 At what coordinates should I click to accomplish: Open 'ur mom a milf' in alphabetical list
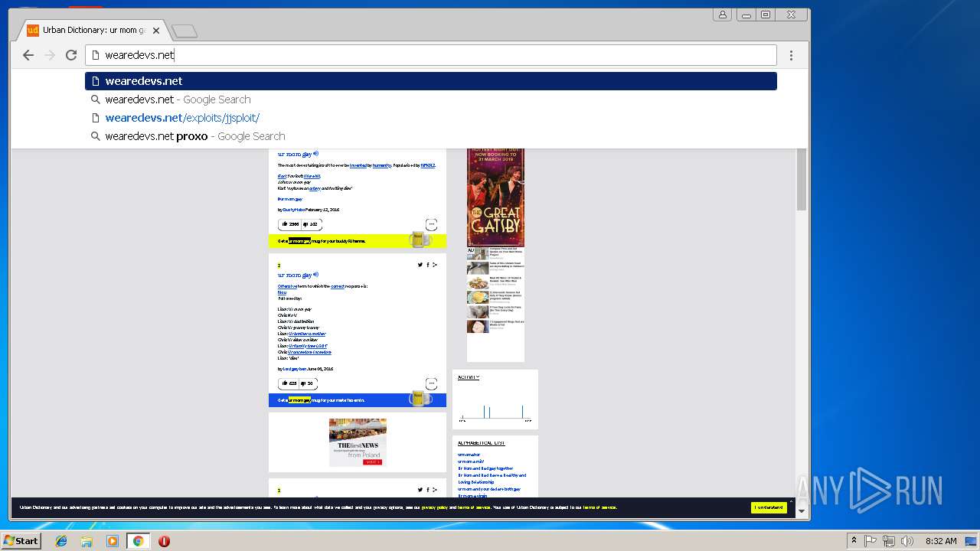click(x=471, y=461)
